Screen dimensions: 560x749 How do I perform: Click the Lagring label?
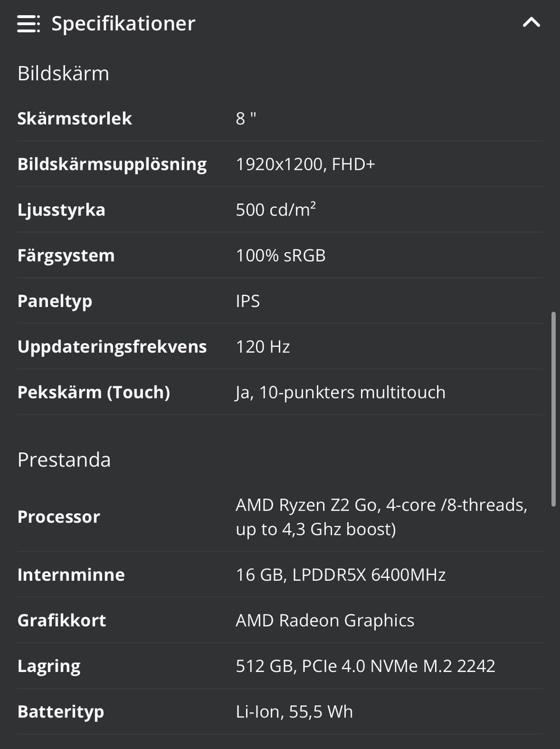click(x=49, y=666)
